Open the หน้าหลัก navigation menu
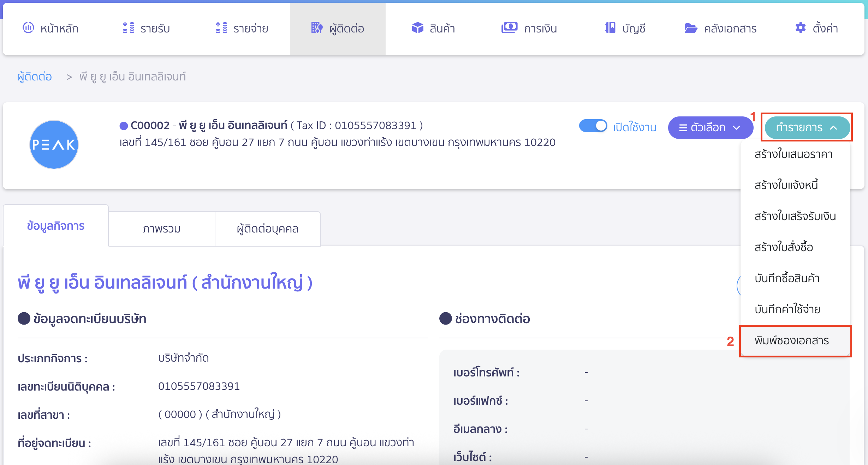 [x=51, y=28]
